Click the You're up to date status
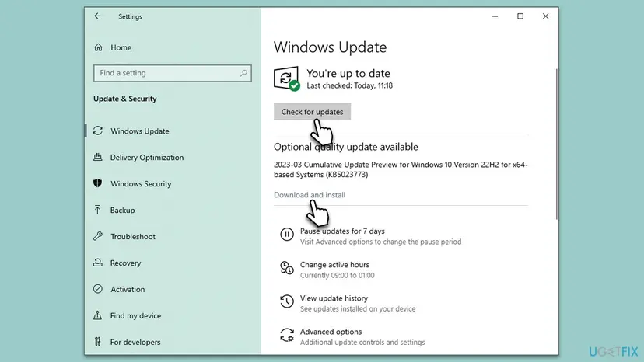Viewport: 644px width, 362px height. click(x=348, y=73)
